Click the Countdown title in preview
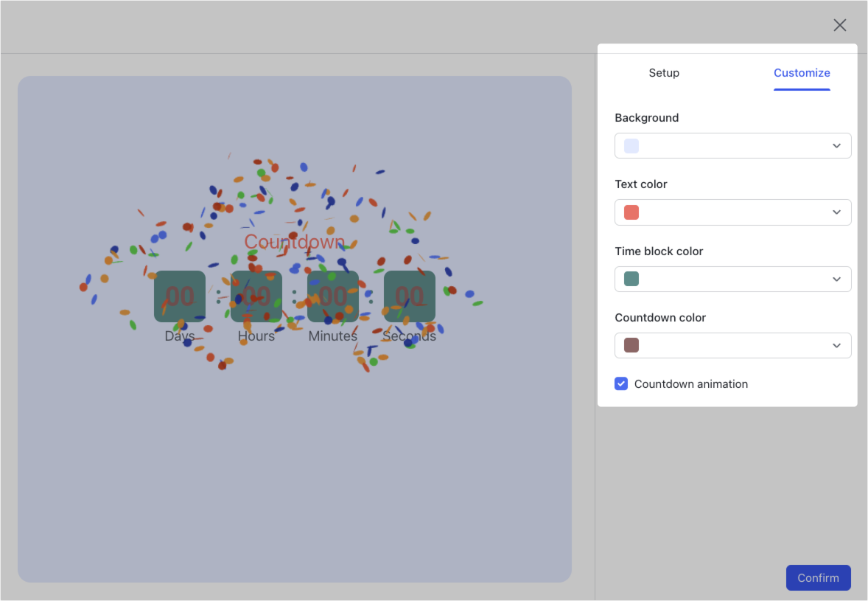This screenshot has height=601, width=868. (x=295, y=242)
